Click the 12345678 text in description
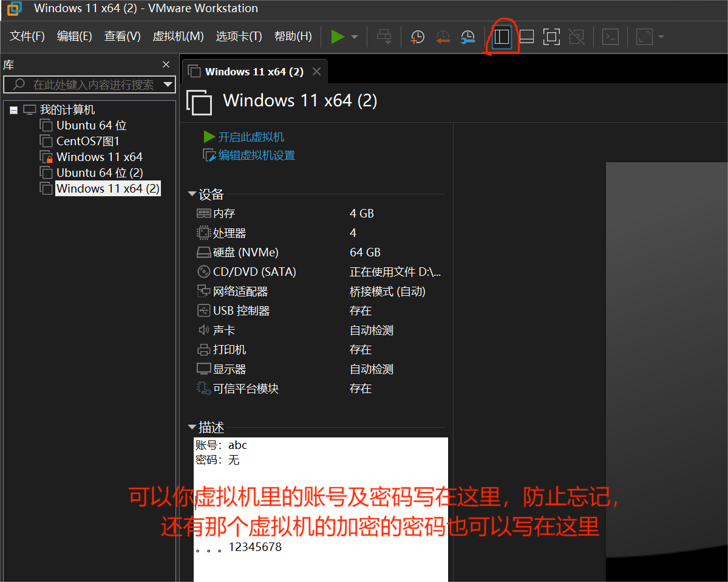The width and height of the screenshot is (728, 582). [255, 547]
